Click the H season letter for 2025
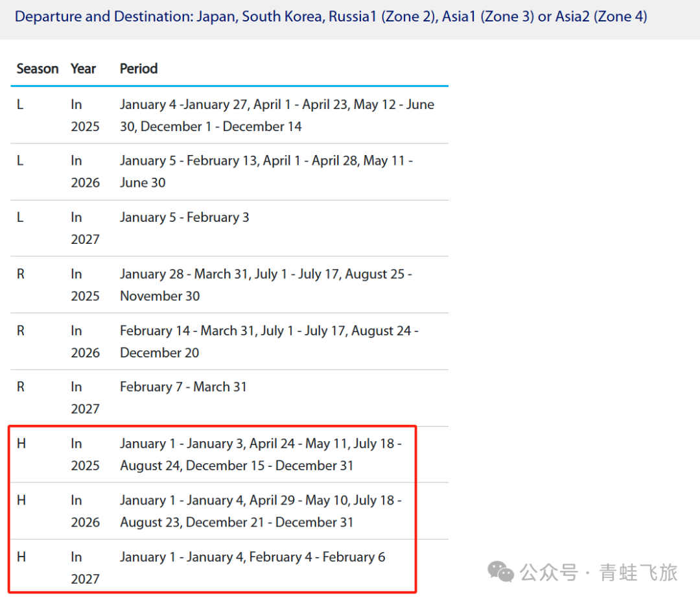Viewport: 700px width, 600px height. point(21,444)
